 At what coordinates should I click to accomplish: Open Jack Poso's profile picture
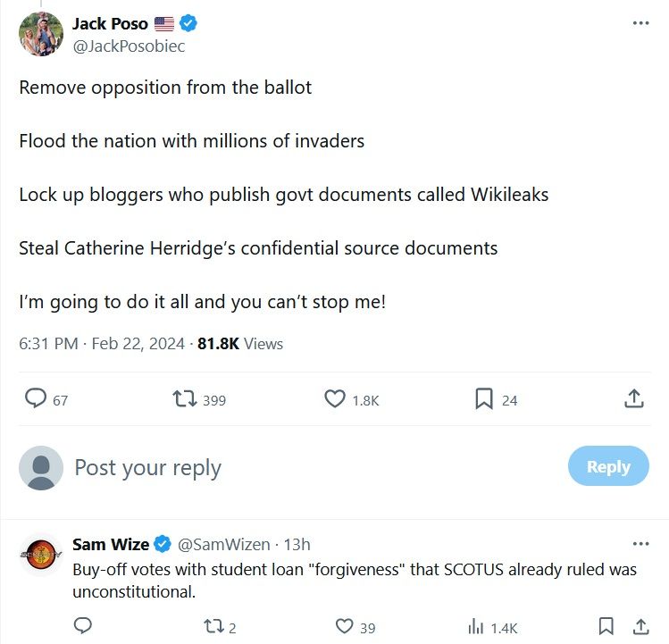41,34
